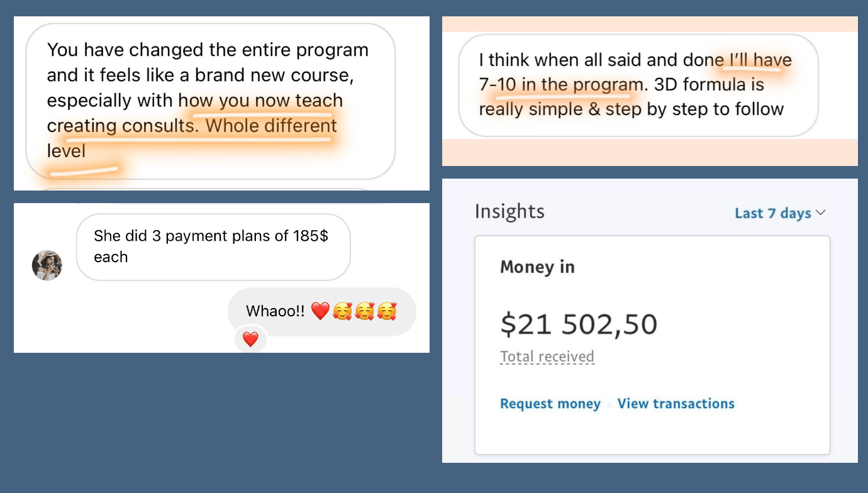This screenshot has width=868, height=493.
Task: Click the heart reaction badge below Whaoo message
Action: click(250, 340)
